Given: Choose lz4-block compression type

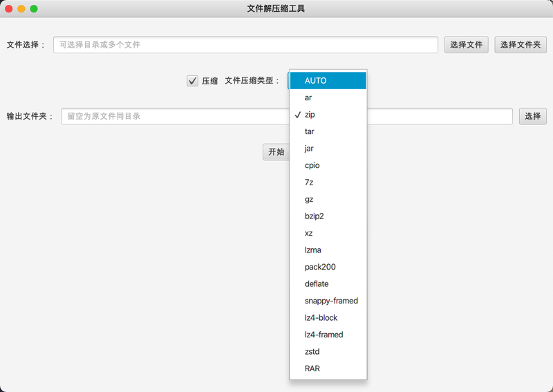Looking at the screenshot, I should pyautogui.click(x=328, y=317).
